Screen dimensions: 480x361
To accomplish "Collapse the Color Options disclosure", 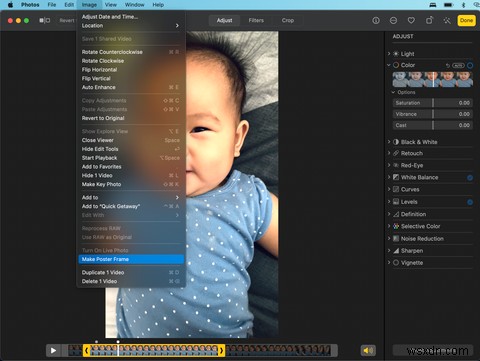I will tap(393, 92).
